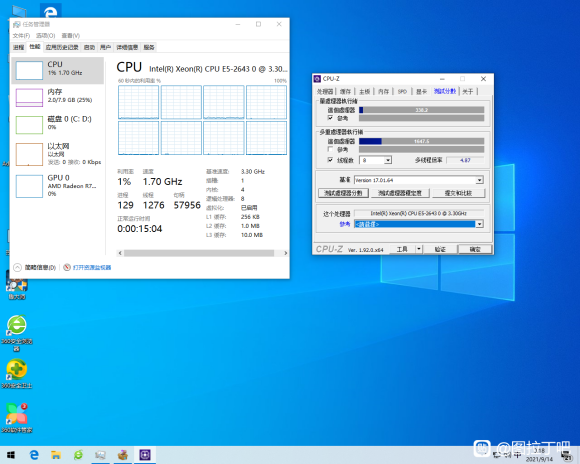Image resolution: width=580 pixels, height=464 pixels.
Task: Select CPU in Task Manager sidebar
Action: coord(58,70)
